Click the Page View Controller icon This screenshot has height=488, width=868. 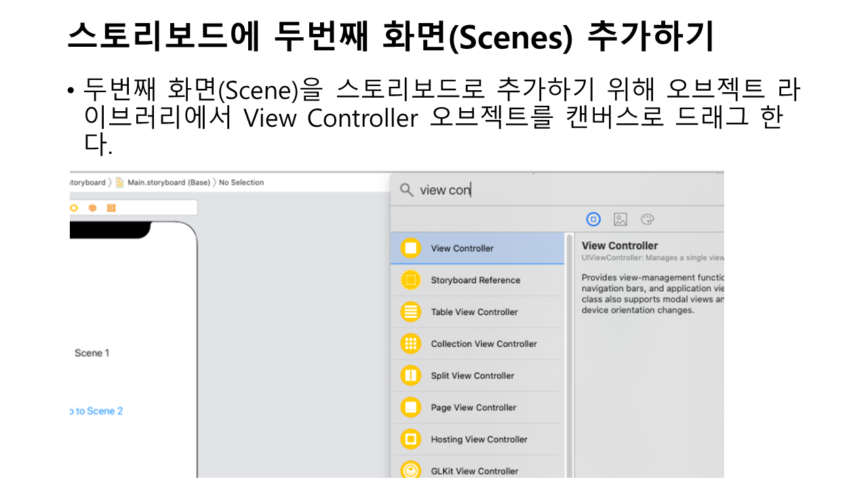click(410, 407)
